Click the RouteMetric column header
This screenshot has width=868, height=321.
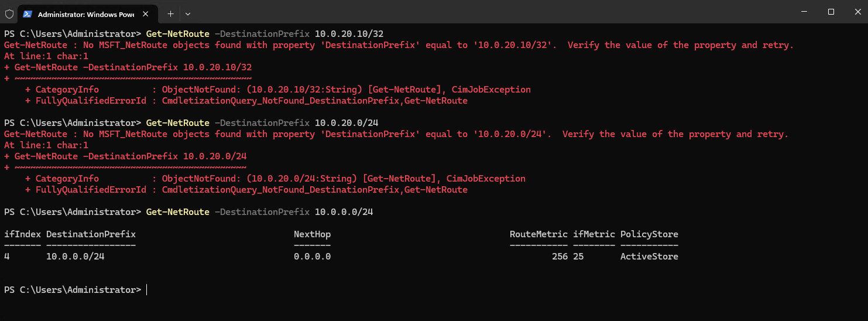point(538,234)
